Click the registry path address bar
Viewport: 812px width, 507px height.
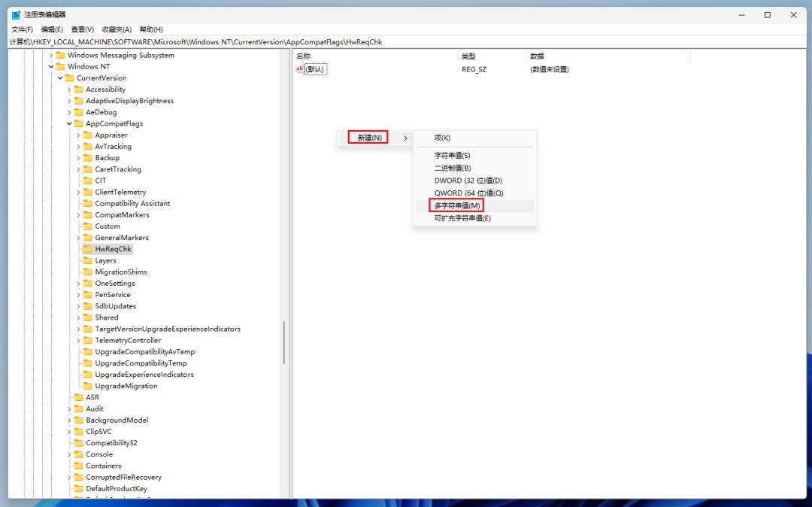pyautogui.click(x=406, y=42)
